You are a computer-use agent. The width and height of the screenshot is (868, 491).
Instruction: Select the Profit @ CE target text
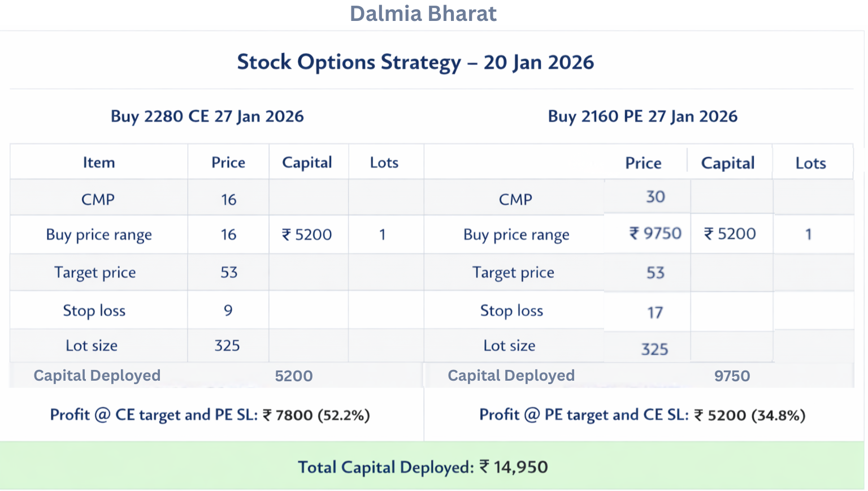[x=210, y=415]
